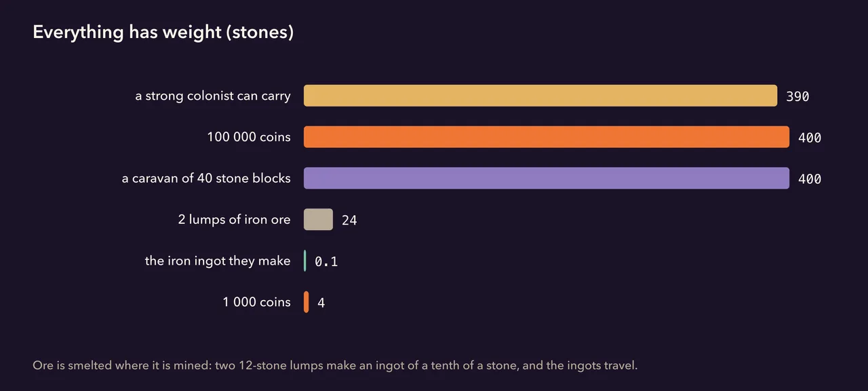Select the '1 000 coins' label
The height and width of the screenshot is (391, 868).
[x=256, y=302]
